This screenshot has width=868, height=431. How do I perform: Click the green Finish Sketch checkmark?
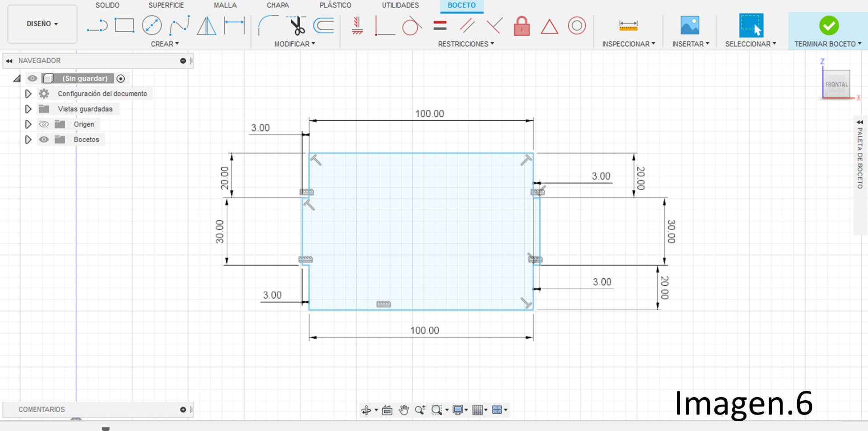829,25
